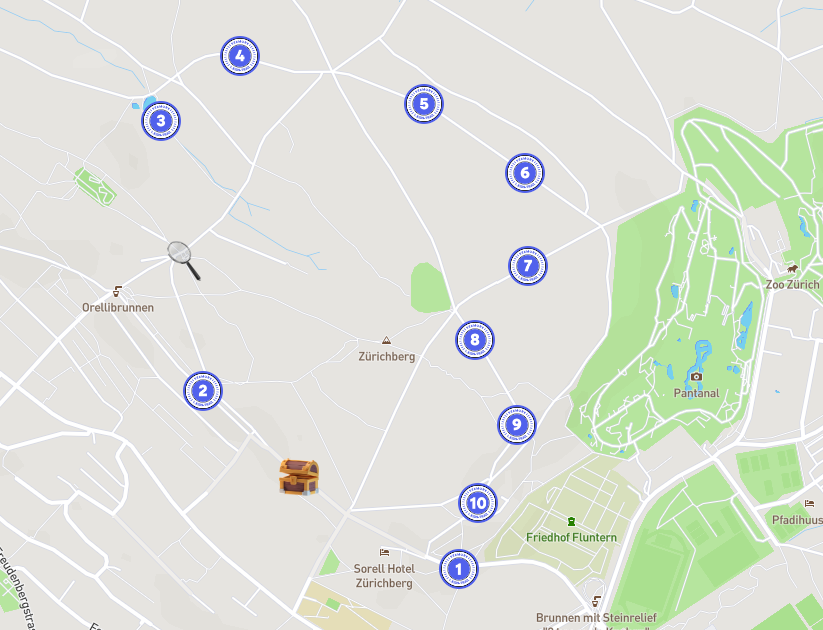Tap waypoint marker number 4
The height and width of the screenshot is (630, 823).
[x=240, y=56]
